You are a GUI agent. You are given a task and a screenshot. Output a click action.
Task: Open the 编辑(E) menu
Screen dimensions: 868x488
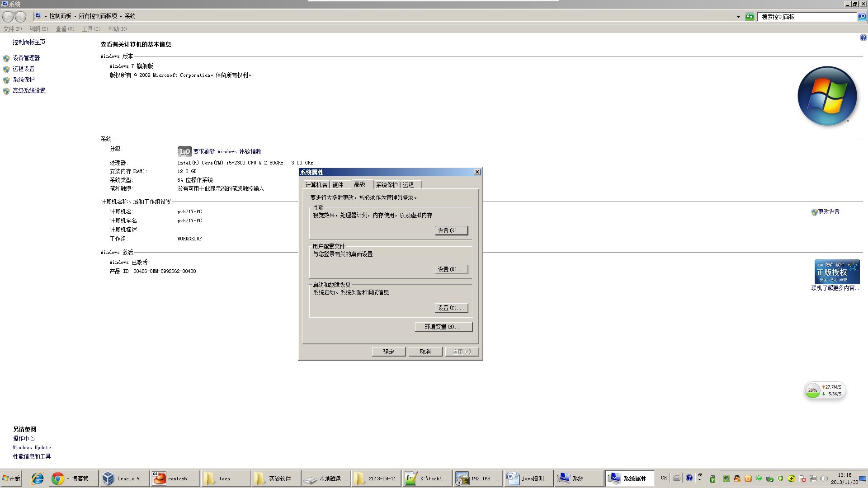click(39, 29)
